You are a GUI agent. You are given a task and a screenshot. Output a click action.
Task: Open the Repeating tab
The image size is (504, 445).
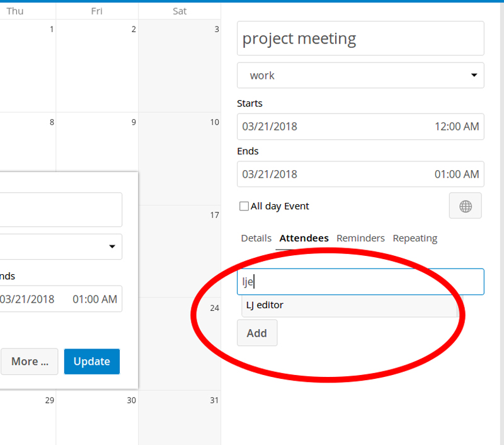(415, 238)
